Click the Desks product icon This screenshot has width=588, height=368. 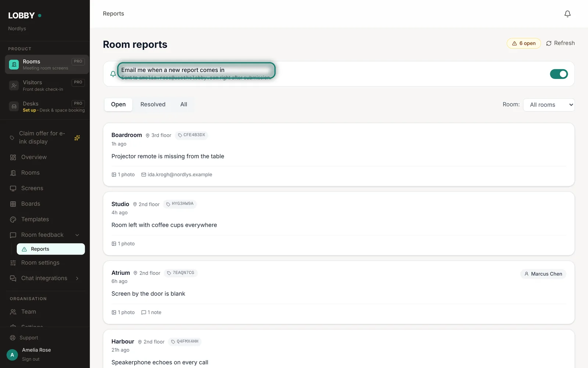[x=14, y=107]
